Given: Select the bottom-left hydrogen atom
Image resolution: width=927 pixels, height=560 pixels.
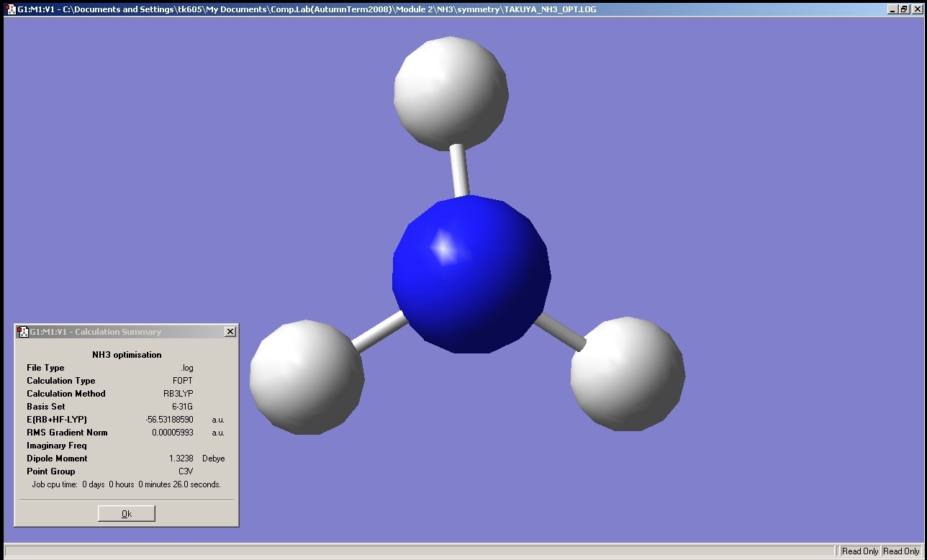Looking at the screenshot, I should tap(307, 377).
